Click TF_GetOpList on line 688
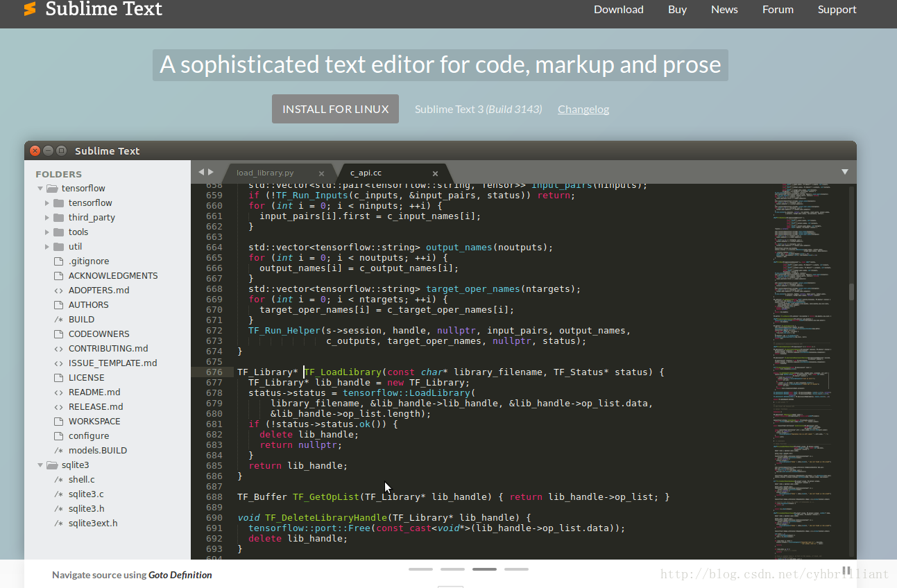This screenshot has width=897, height=588. click(x=326, y=497)
